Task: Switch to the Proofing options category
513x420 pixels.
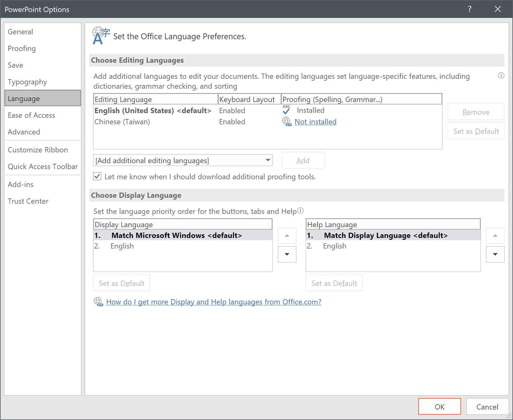Action: pyautogui.click(x=43, y=49)
